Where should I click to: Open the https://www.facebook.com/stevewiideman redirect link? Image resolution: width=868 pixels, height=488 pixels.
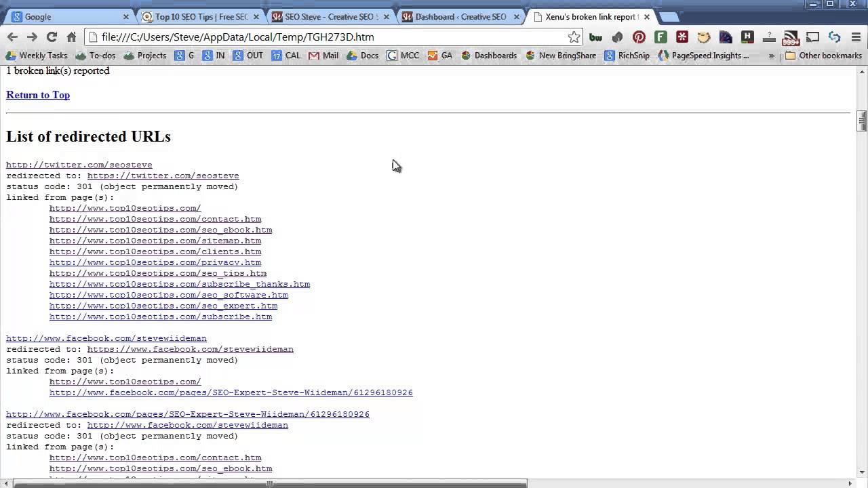191,349
